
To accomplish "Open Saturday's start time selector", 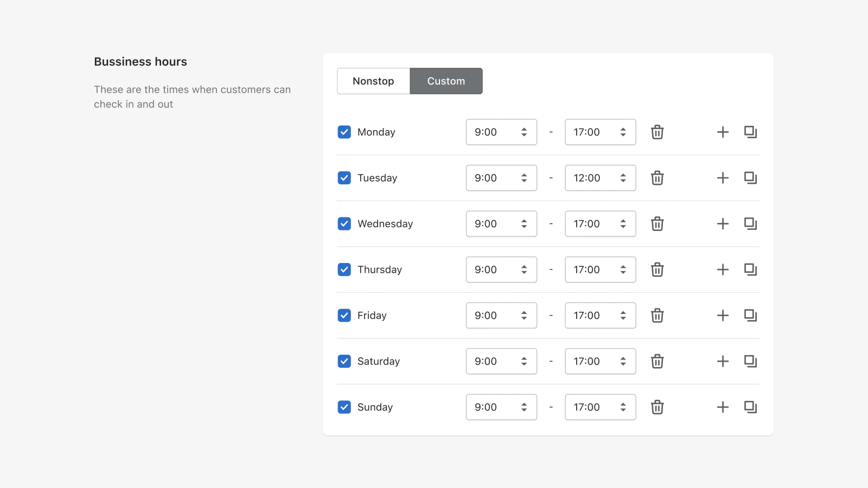I will point(501,361).
